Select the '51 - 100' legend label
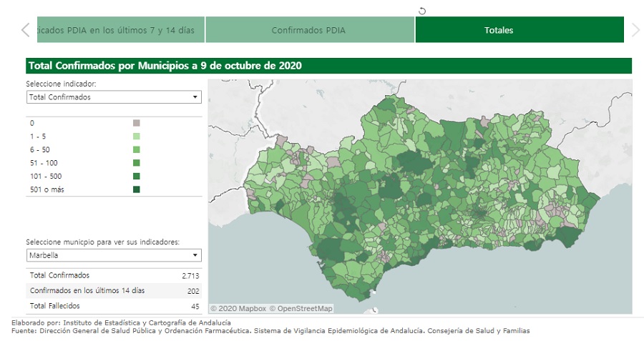The image size is (644, 341). [44, 163]
